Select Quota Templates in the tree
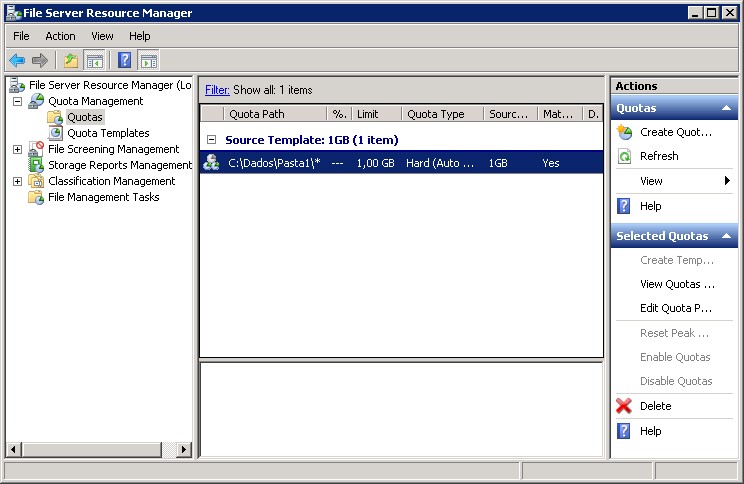Screen dimensions: 744x484 [x=108, y=133]
